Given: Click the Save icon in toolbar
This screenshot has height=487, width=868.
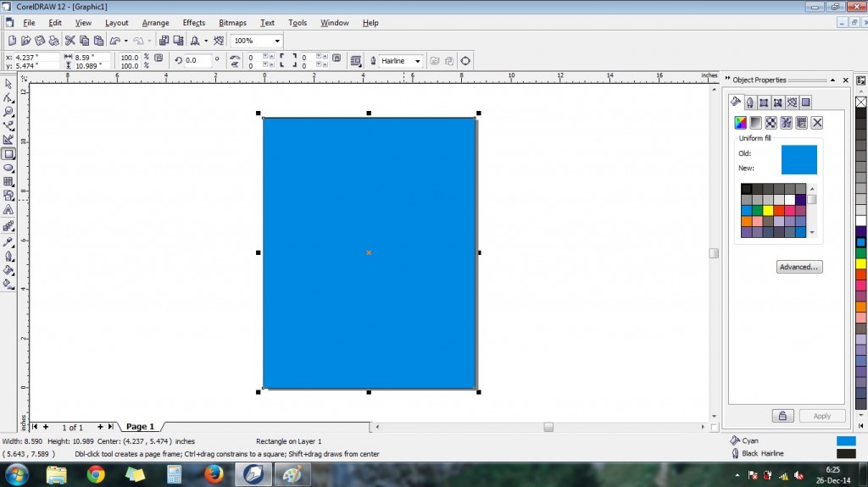Looking at the screenshot, I should pos(40,41).
